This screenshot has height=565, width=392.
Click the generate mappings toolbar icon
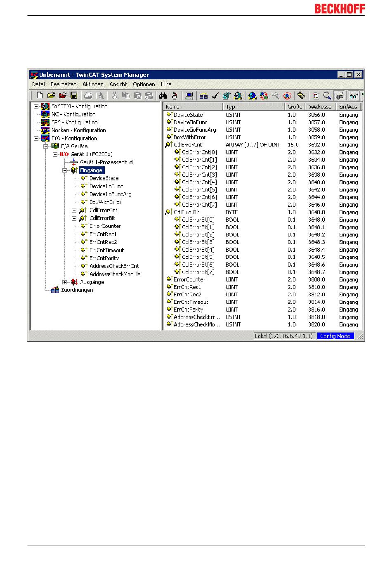tap(203, 96)
